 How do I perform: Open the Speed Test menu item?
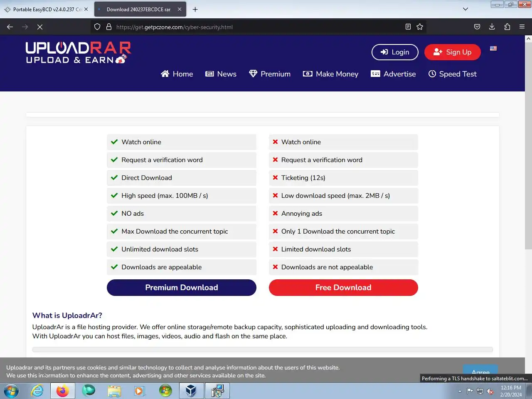click(x=452, y=74)
